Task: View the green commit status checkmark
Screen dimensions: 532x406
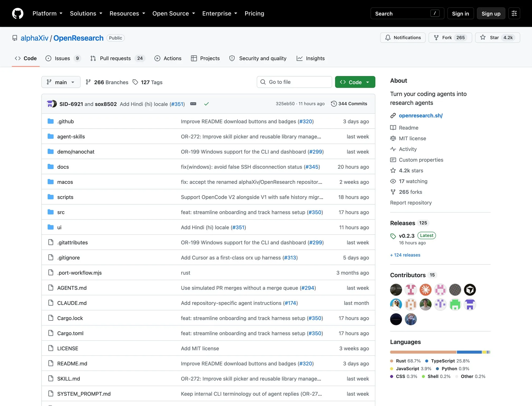Action: [x=206, y=104]
